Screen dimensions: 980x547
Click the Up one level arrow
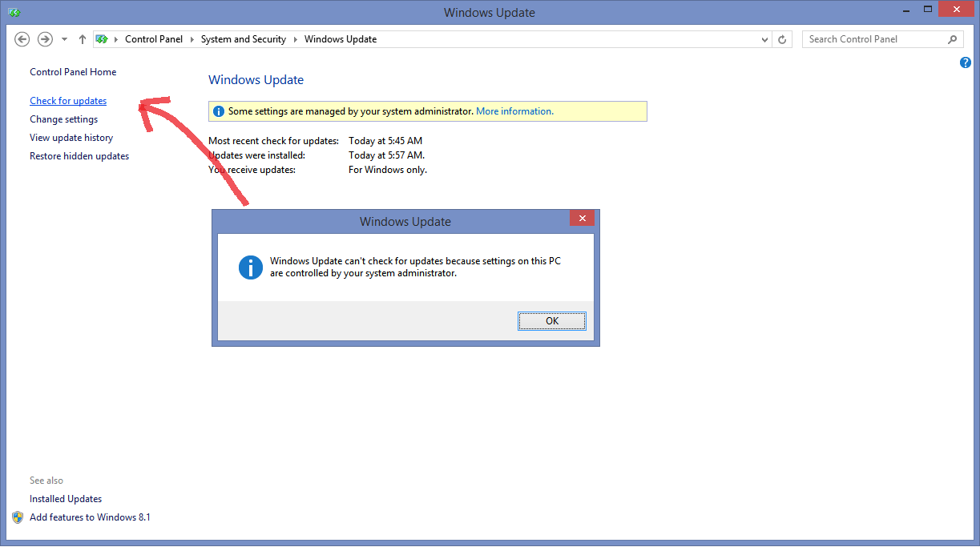82,39
